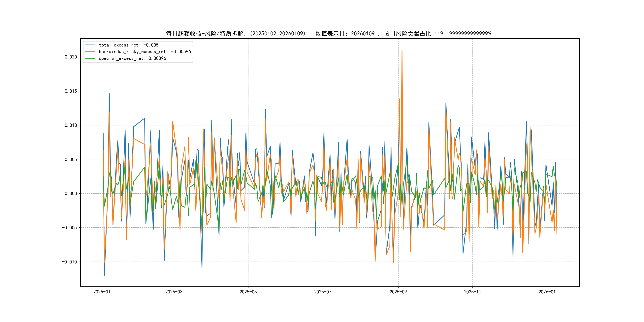Click the blue total_excess_ret legend line swatch
This screenshot has width=644, height=322.
click(x=90, y=45)
